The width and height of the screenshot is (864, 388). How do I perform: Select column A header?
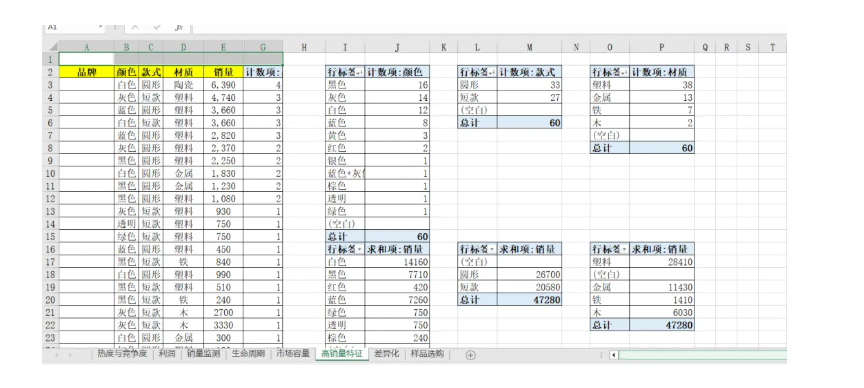pos(87,47)
